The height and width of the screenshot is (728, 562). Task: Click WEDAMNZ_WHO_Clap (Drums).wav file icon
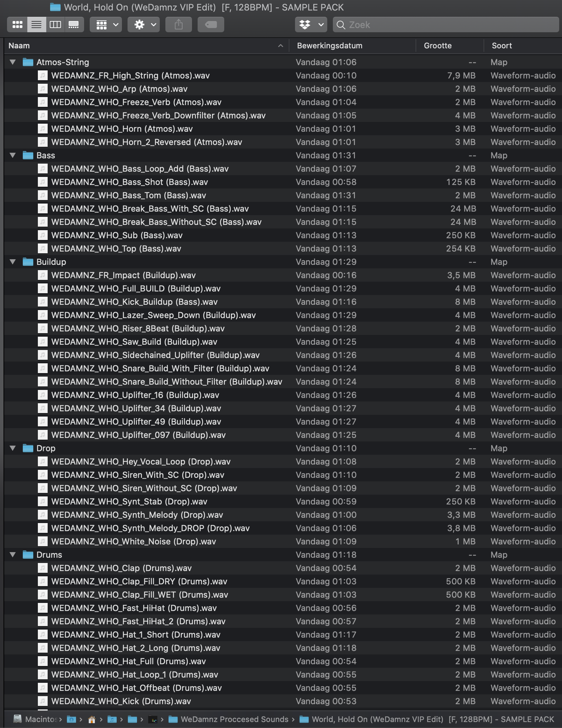(42, 568)
